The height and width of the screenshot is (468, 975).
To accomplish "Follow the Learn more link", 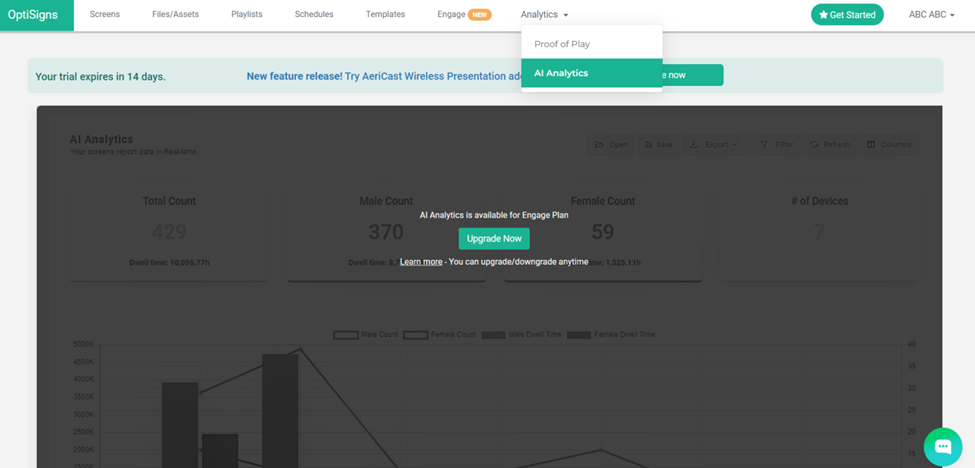I will pyautogui.click(x=421, y=262).
